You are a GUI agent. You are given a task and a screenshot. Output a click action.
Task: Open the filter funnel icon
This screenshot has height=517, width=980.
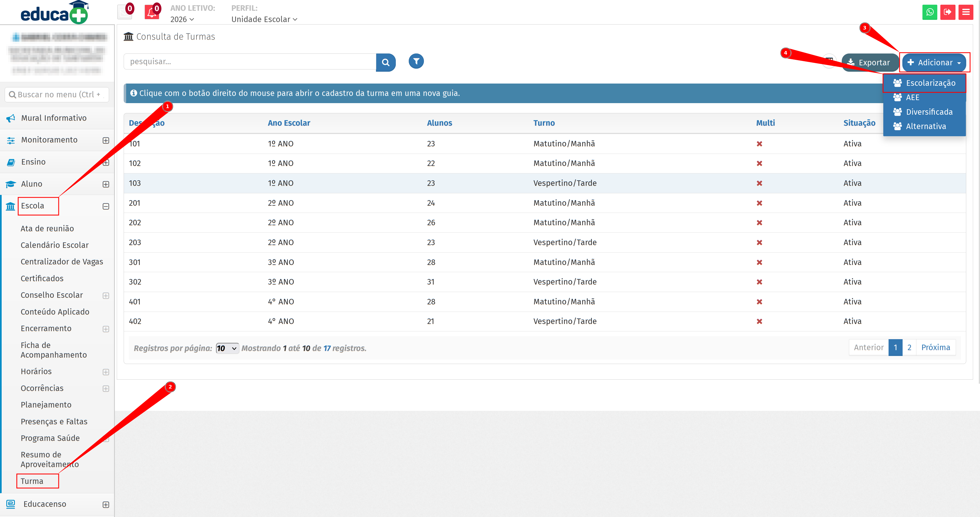pos(416,61)
